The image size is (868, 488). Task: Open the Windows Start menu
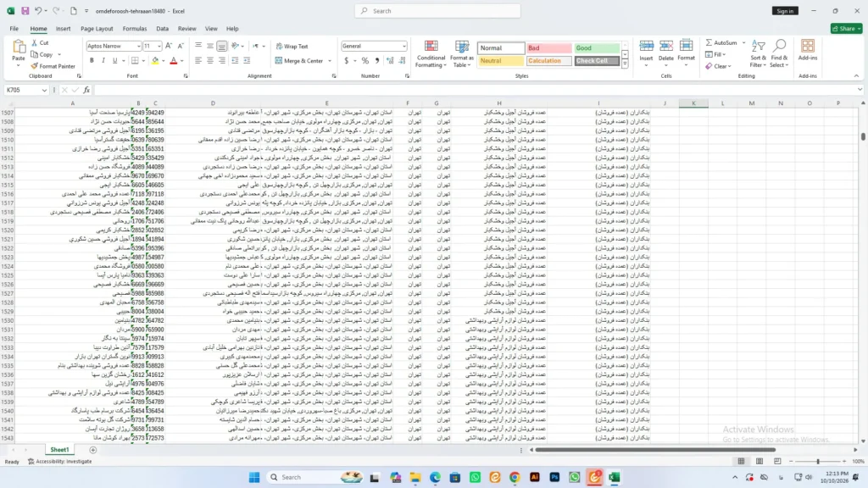[x=254, y=477]
